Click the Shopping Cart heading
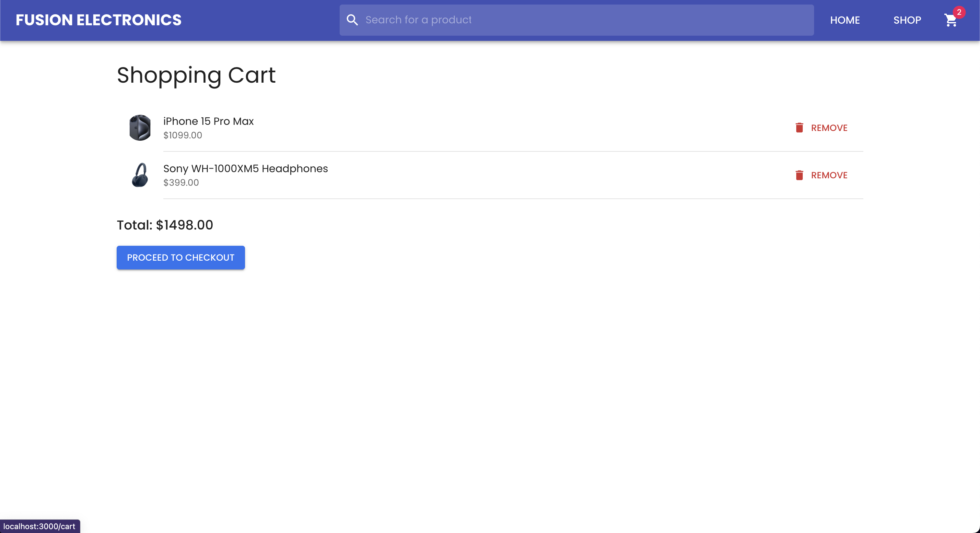Viewport: 980px width, 533px height. (196, 76)
